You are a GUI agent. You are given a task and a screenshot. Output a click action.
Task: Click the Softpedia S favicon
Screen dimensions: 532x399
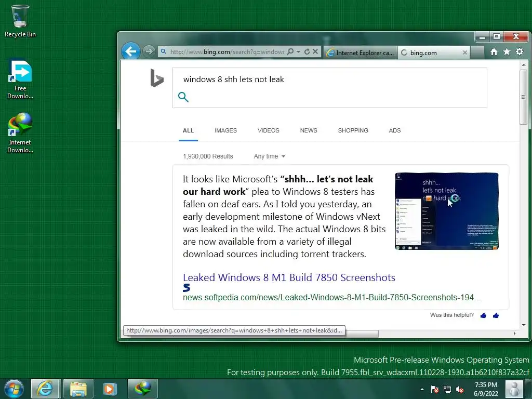[187, 288]
